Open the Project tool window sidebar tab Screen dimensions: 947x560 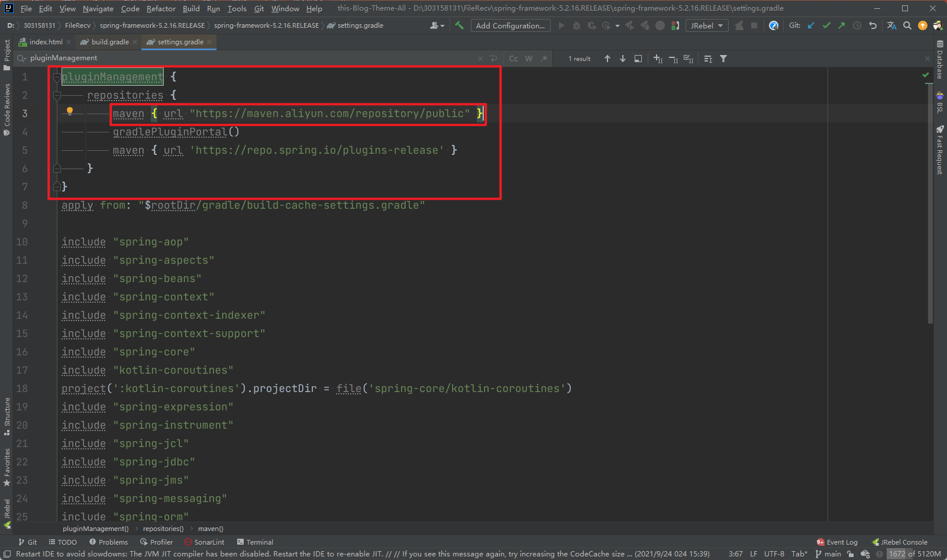pyautogui.click(x=7, y=54)
